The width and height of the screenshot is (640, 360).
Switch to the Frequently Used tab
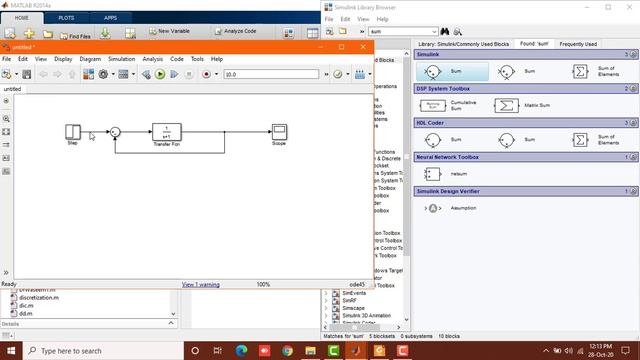click(578, 44)
